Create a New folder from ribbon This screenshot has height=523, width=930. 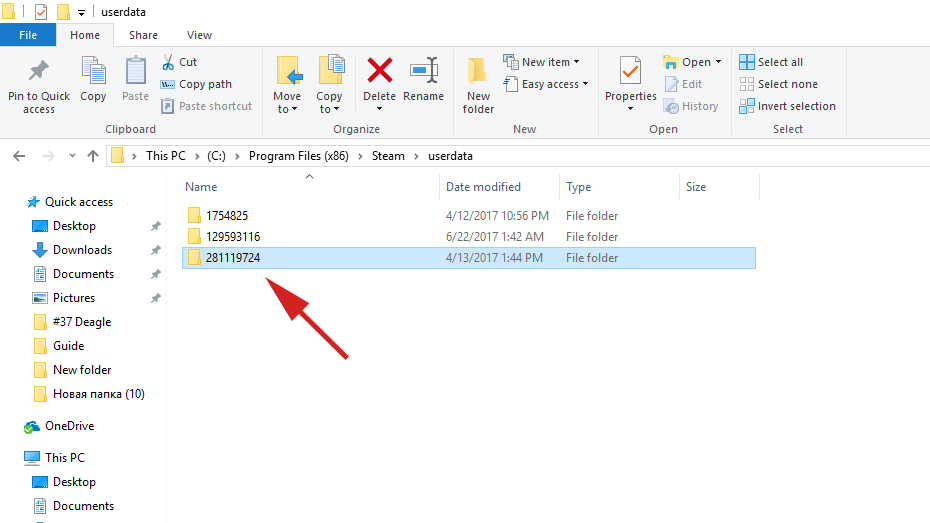[x=478, y=80]
